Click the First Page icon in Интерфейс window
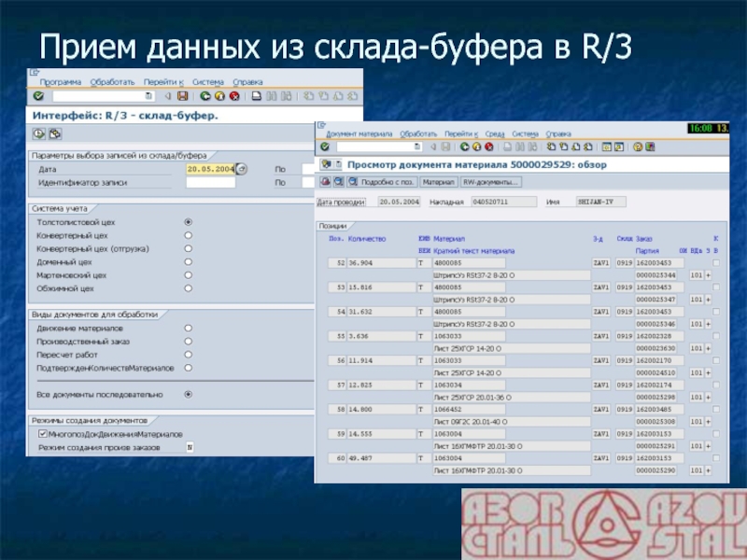The width and height of the screenshot is (747, 560). (x=309, y=96)
